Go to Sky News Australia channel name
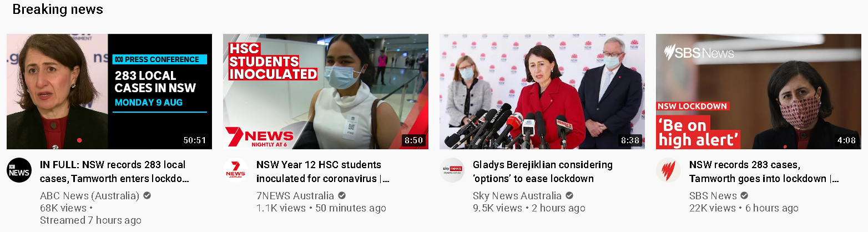This screenshot has height=232, width=868. [x=517, y=196]
